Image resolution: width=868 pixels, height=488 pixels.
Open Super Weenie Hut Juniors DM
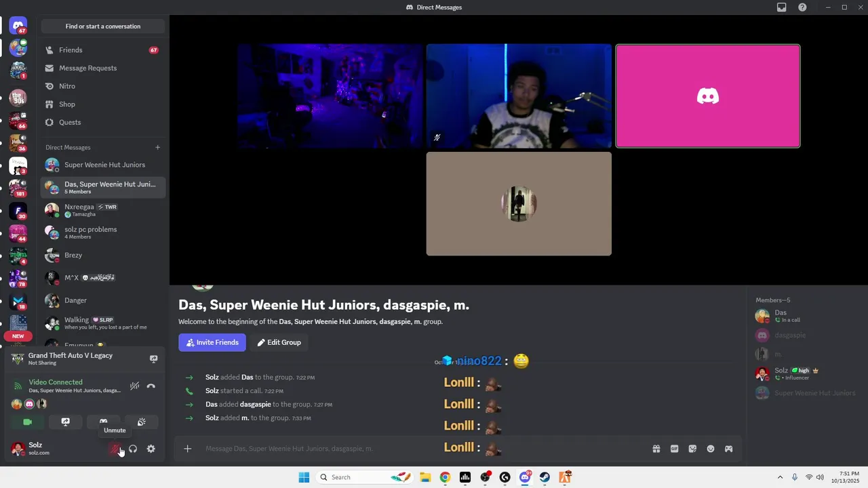tap(103, 165)
